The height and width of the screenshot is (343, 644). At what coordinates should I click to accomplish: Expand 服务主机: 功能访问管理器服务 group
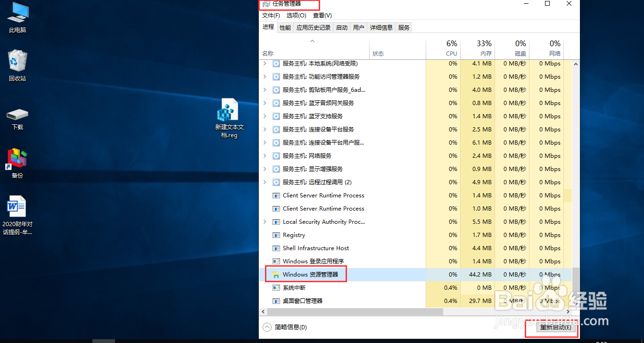pos(264,77)
